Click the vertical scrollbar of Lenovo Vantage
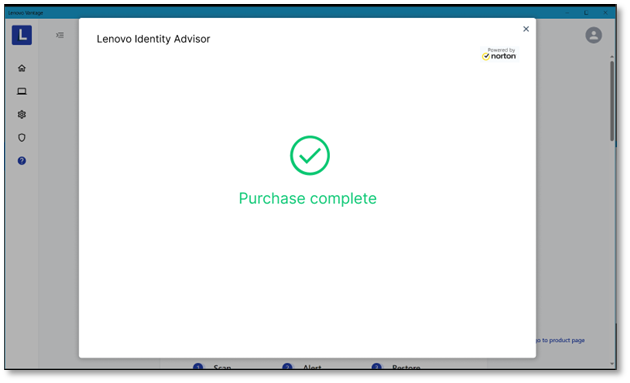 point(612,100)
